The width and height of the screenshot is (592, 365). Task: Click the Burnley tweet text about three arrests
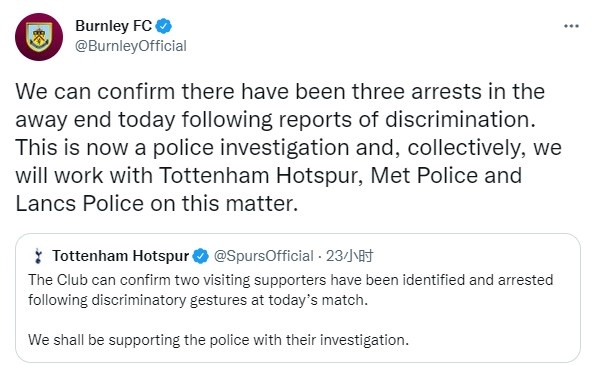tap(288, 148)
